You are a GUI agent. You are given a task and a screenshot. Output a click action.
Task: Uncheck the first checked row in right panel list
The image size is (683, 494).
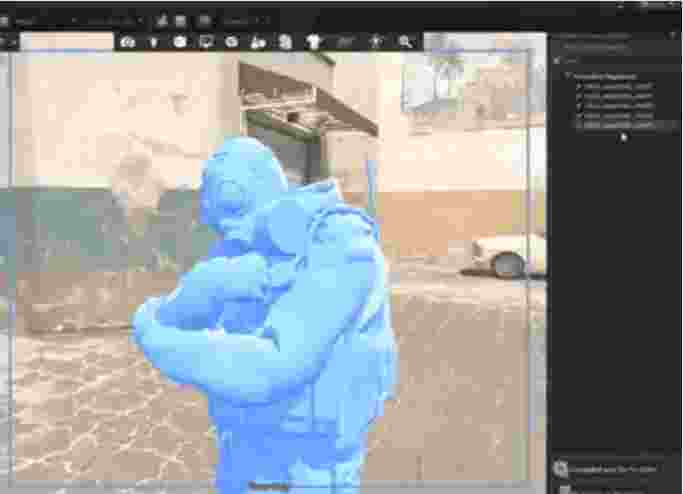[x=579, y=86]
